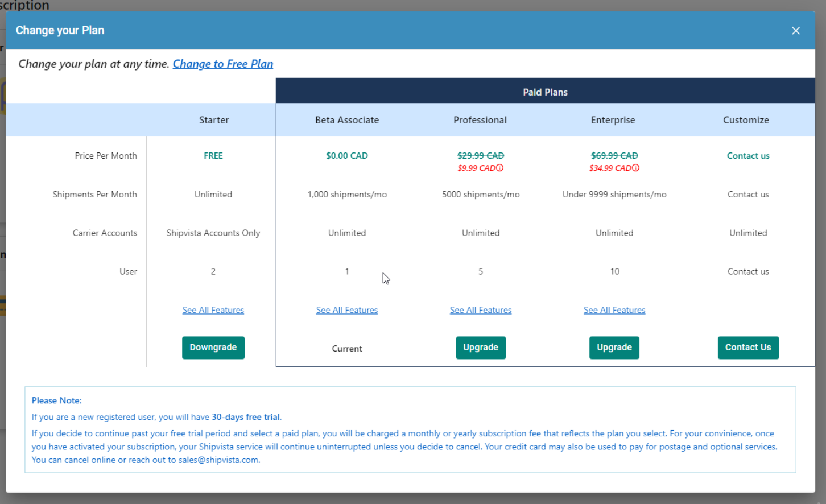
Task: Click the Shipments Per Month row label
Action: tap(94, 195)
